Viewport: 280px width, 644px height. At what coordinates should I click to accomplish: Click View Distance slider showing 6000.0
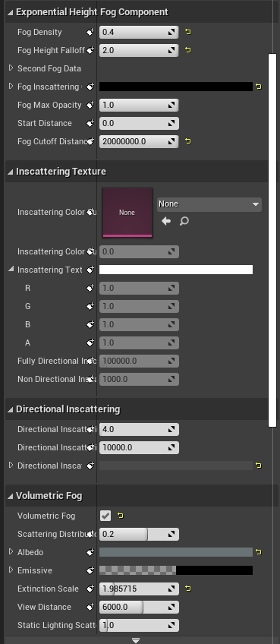139,607
